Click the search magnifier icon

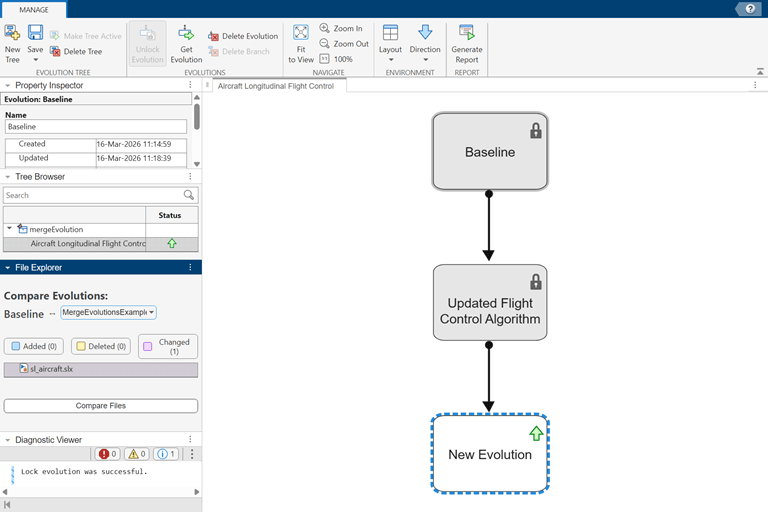pyautogui.click(x=189, y=195)
